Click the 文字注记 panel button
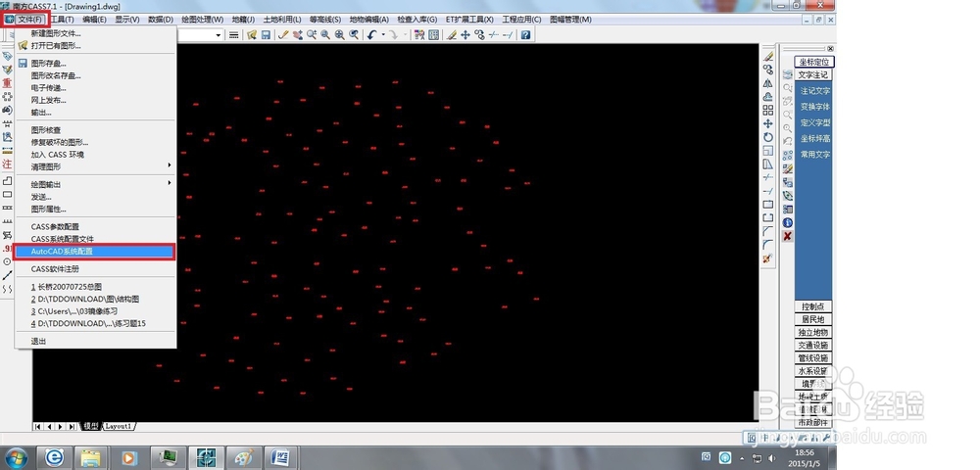Viewport: 980px width, 470px height. (x=813, y=74)
